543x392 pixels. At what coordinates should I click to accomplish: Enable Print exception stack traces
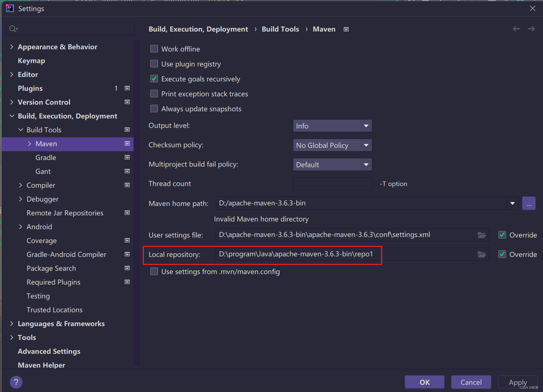(154, 94)
